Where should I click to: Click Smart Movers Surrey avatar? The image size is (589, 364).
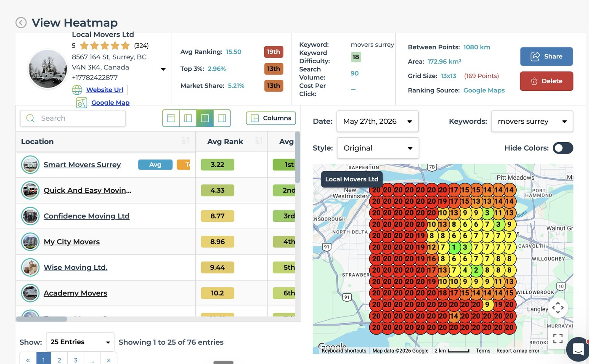point(30,165)
